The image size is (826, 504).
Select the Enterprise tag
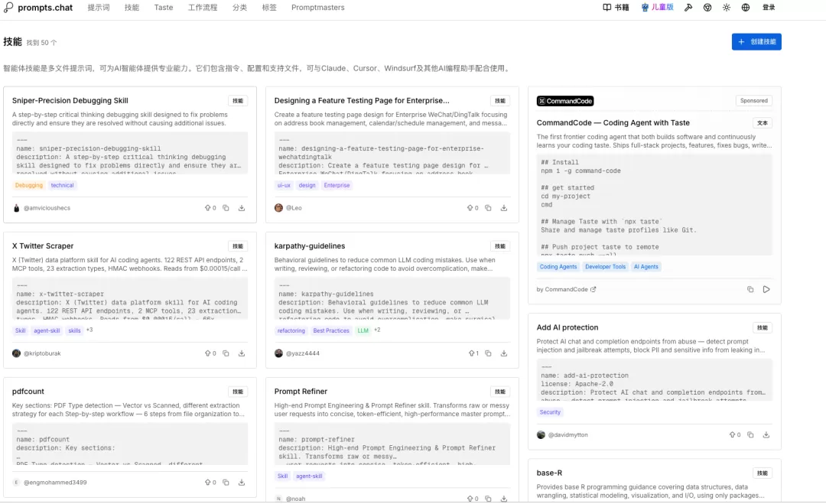[x=337, y=185]
